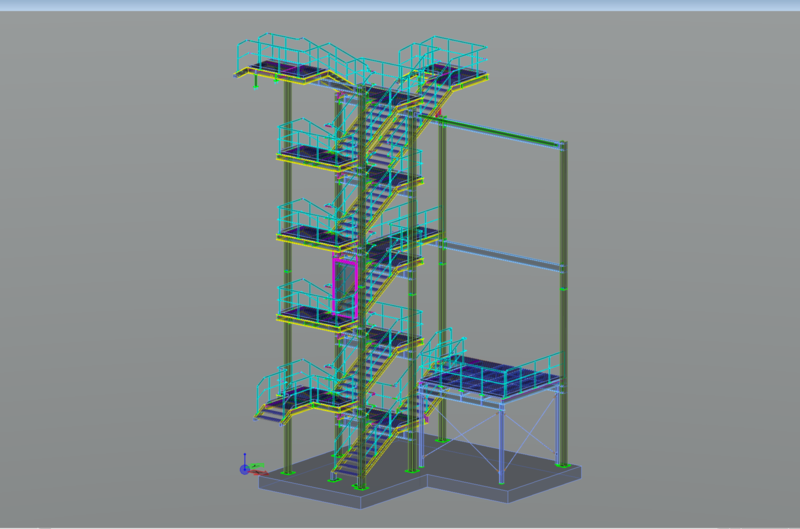Click the UCS coordinate axis icon

(245, 467)
